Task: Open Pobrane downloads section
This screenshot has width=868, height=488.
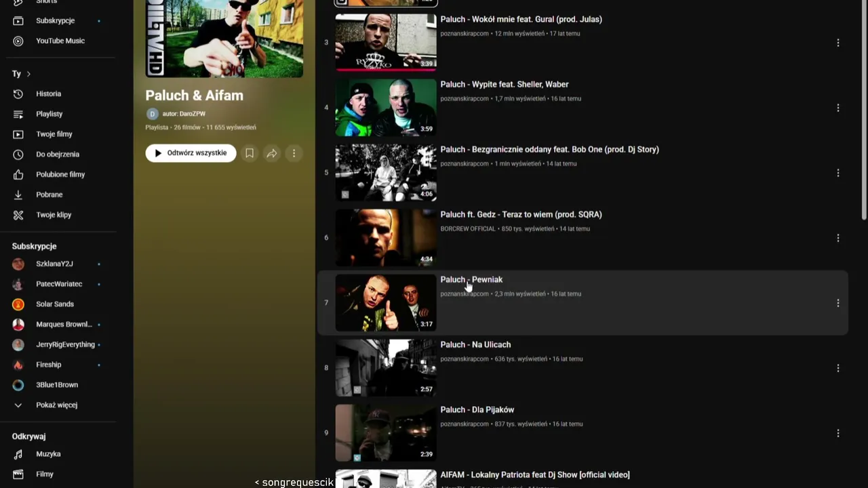Action: 58,195
